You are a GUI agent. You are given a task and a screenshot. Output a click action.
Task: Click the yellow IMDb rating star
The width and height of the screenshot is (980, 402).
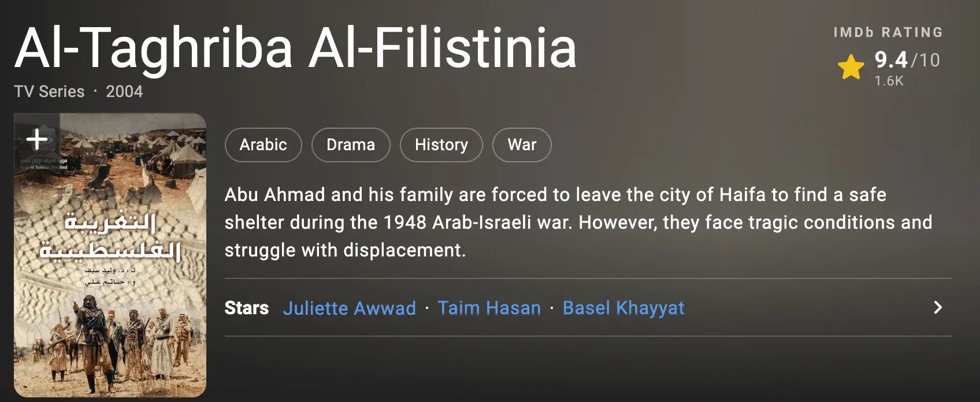point(851,67)
